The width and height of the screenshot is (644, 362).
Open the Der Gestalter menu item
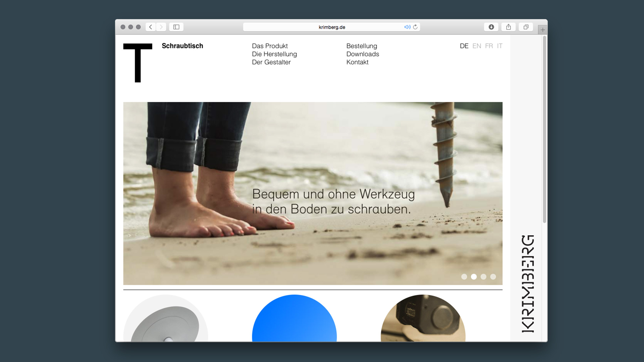tap(271, 62)
